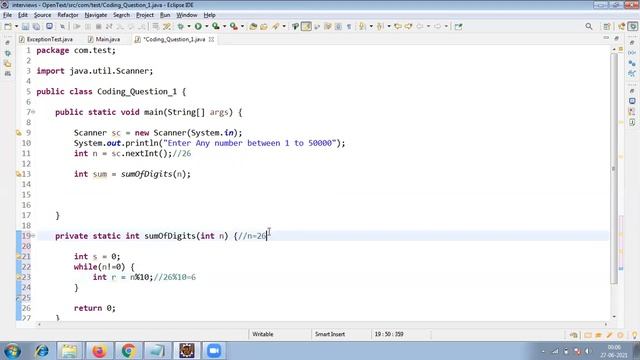Open Google Chrome from the taskbar

[128, 351]
